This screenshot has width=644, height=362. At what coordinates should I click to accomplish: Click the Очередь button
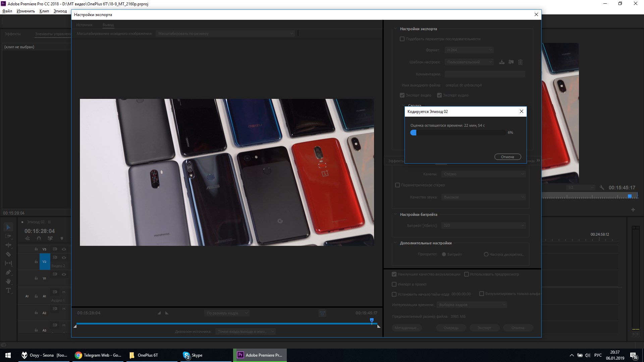pos(451,328)
